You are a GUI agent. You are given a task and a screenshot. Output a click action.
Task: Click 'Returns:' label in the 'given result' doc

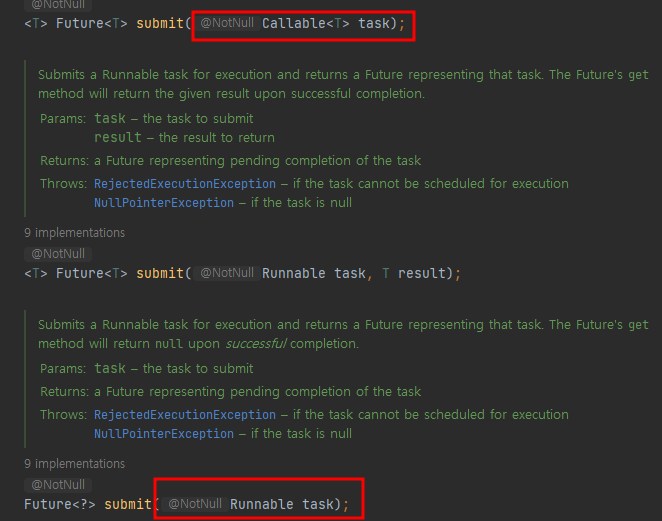(64, 161)
